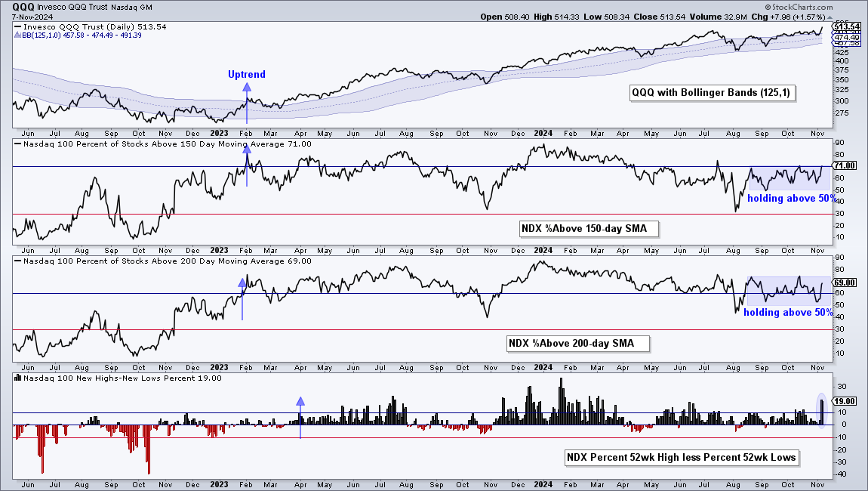Click the 2024 year marker on the bottom axis
Screen dimensions: 868x491
543,483
